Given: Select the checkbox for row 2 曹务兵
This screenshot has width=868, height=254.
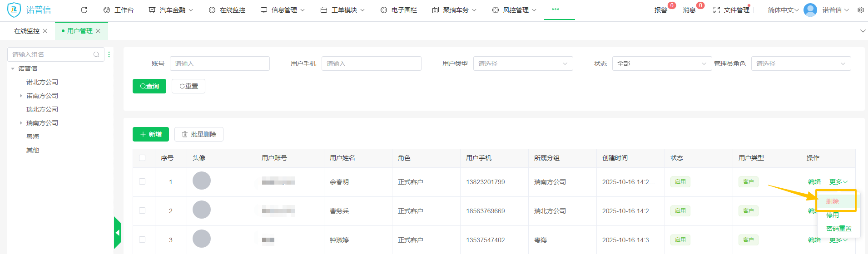Looking at the screenshot, I should point(142,210).
